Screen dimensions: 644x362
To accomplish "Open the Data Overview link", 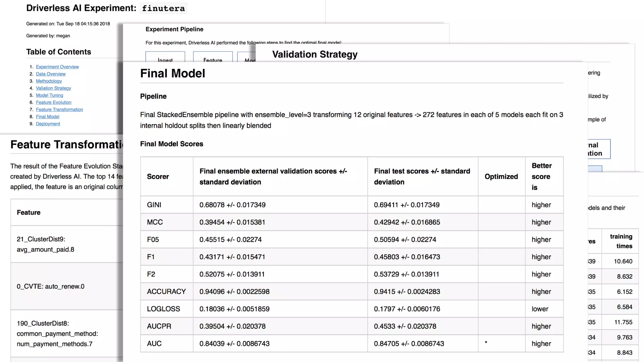I will point(51,74).
